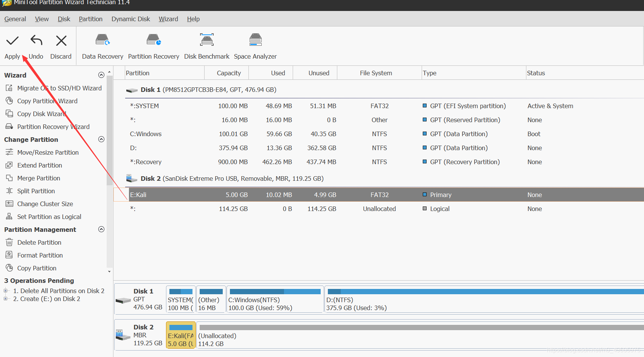Click the Apply checkmark icon
644x357 pixels.
(12, 40)
